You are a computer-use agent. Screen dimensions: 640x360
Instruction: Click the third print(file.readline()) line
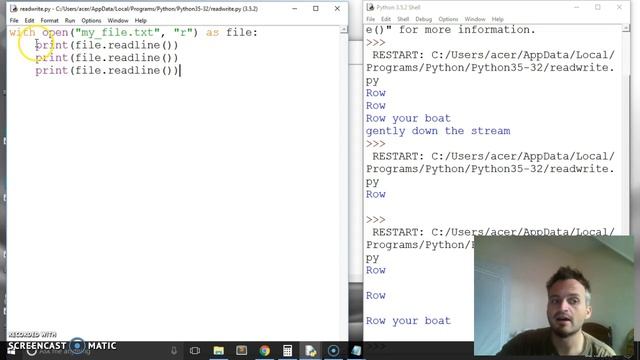107,70
